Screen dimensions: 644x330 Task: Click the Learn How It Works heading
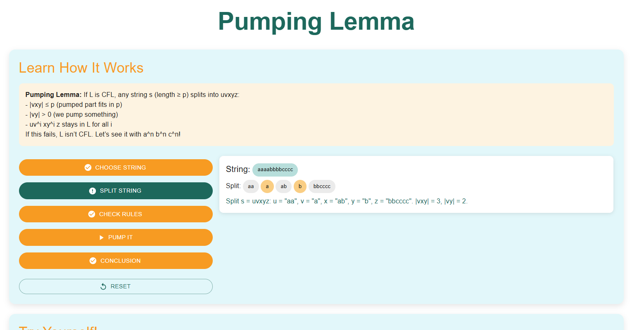(x=81, y=68)
